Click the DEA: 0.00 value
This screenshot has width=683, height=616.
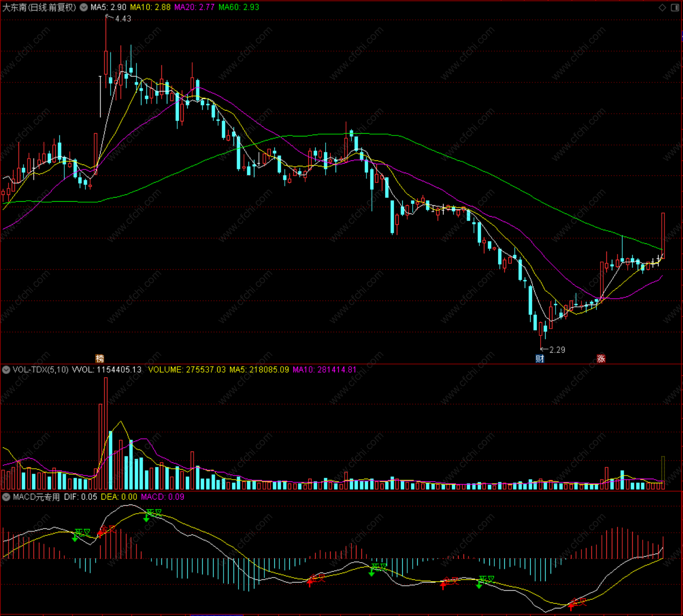pos(119,497)
